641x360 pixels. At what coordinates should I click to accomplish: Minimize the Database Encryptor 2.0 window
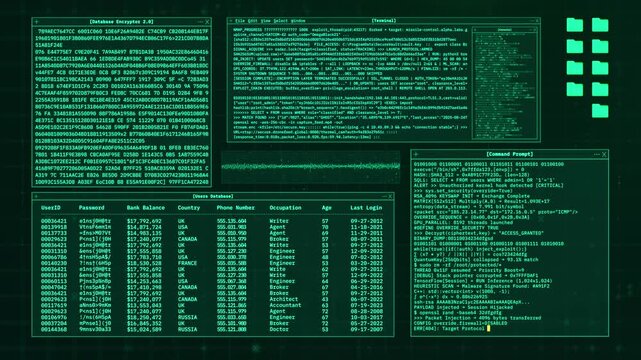[x=200, y=22]
